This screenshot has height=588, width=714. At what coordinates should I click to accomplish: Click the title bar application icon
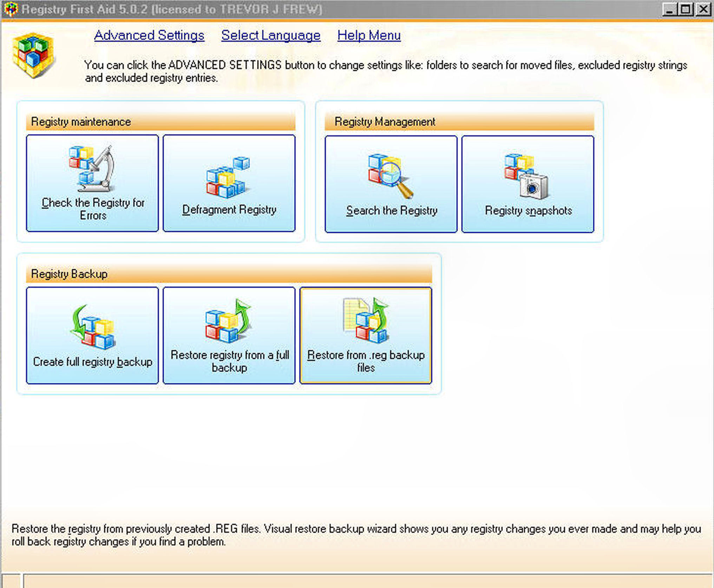click(11, 9)
